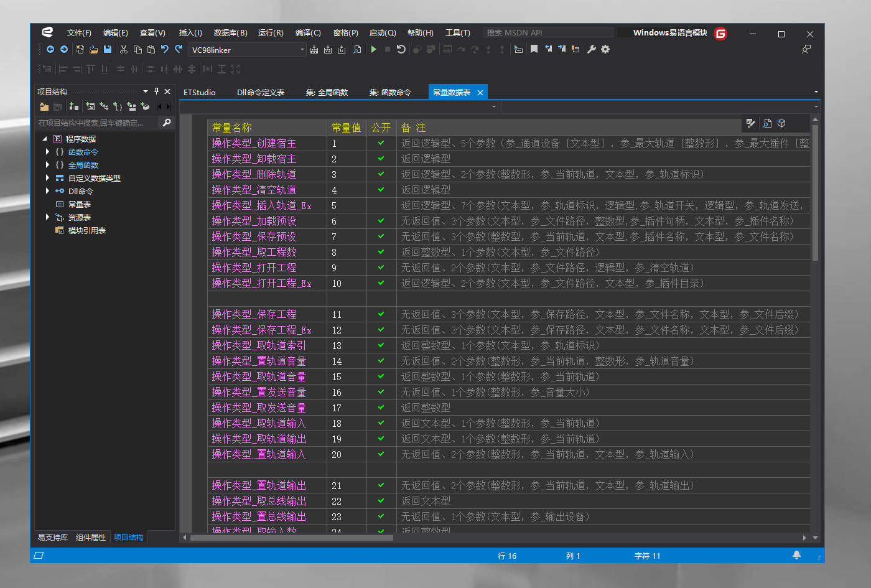Viewport: 871px width, 588px height.
Task: Select 常量表 in the project tree
Action: tap(80, 204)
